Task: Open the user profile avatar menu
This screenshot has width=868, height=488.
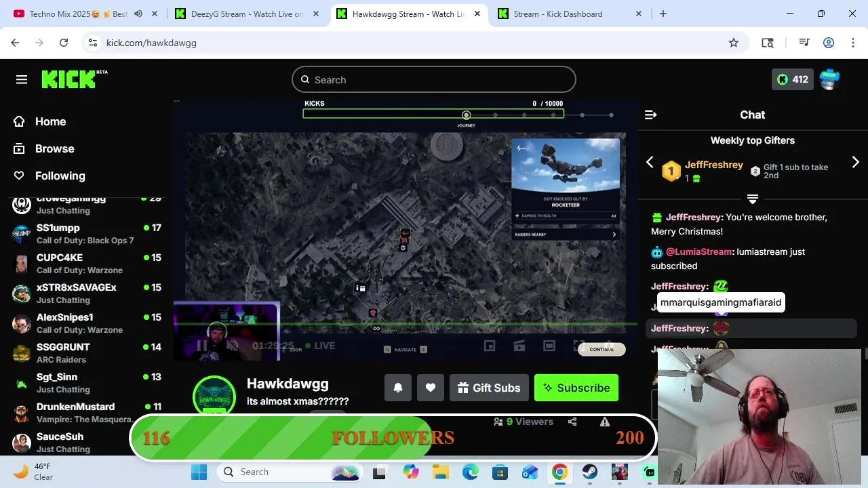Action: tap(830, 79)
